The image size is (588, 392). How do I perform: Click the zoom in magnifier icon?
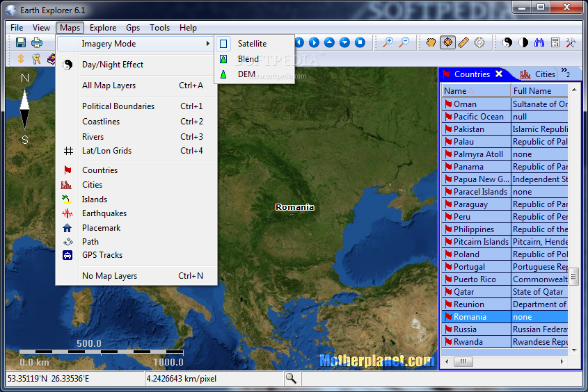click(388, 42)
